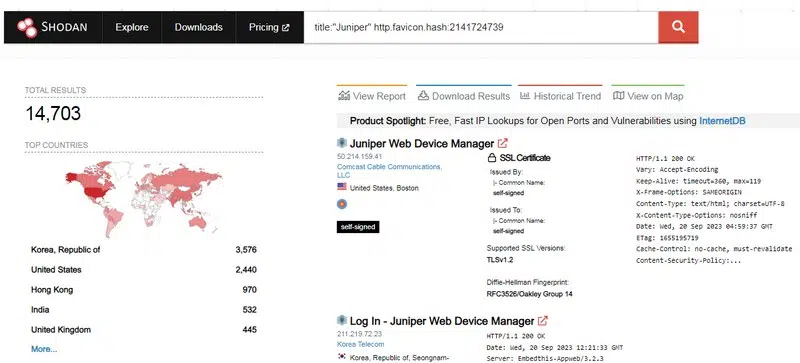This screenshot has height=363, width=800.
Task: Open external link icon beside Log In - Juniper
Action: coord(543,321)
